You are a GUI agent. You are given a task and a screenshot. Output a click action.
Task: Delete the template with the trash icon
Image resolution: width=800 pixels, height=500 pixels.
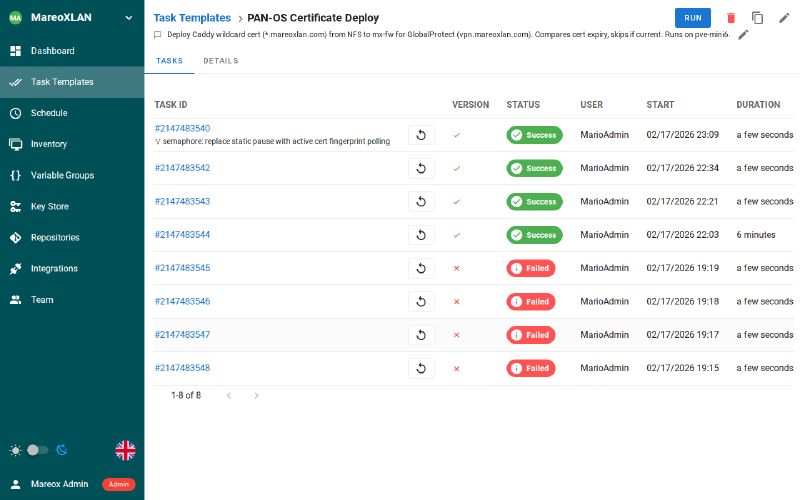[x=731, y=18]
